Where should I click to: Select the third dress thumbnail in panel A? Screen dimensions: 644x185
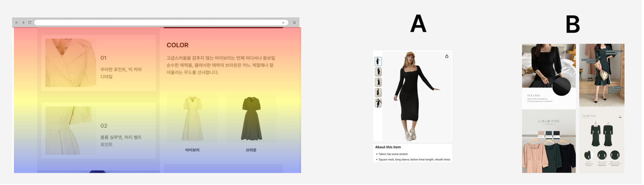tap(378, 82)
